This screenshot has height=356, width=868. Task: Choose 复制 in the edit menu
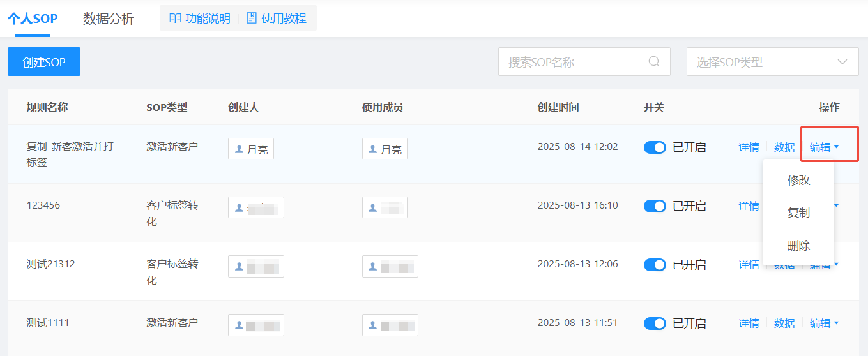pos(798,213)
